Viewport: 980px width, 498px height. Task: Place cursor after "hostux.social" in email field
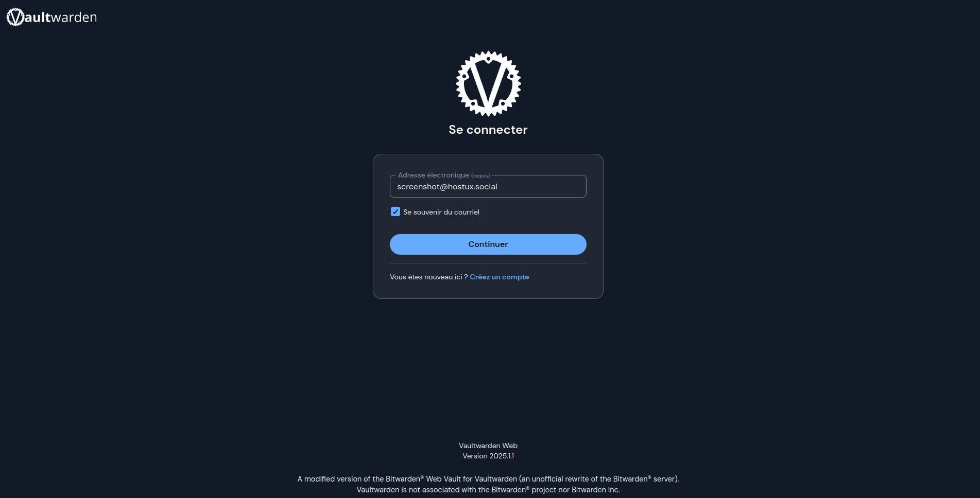[498, 187]
